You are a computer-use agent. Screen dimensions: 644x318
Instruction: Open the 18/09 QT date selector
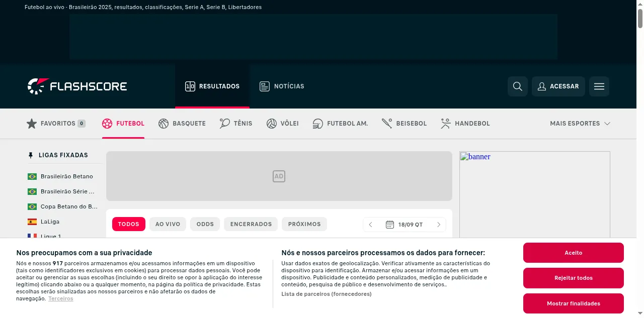pyautogui.click(x=405, y=225)
